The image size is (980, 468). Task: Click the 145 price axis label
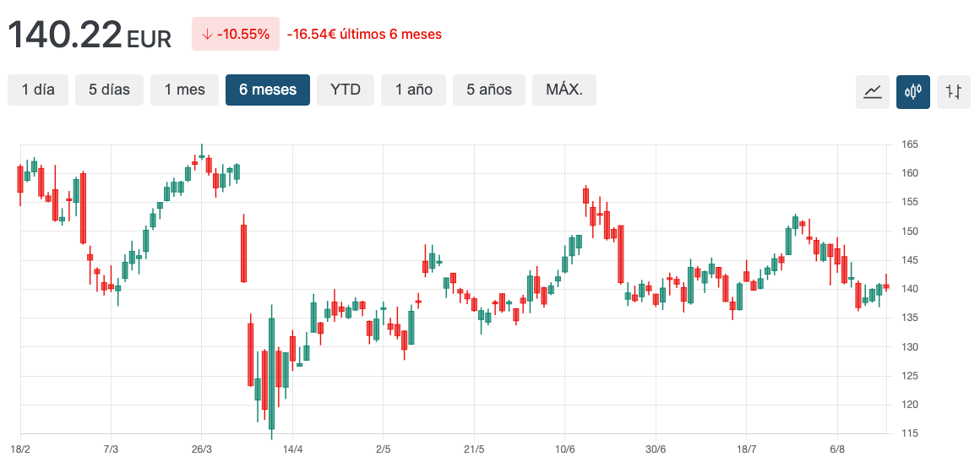(909, 260)
